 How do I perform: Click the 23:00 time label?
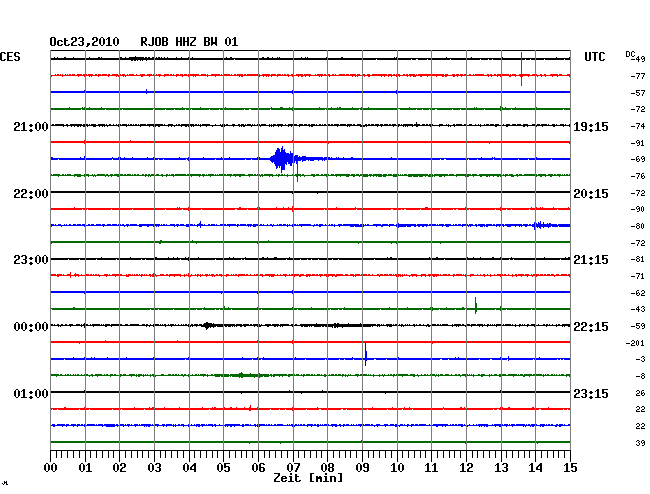(x=31, y=260)
